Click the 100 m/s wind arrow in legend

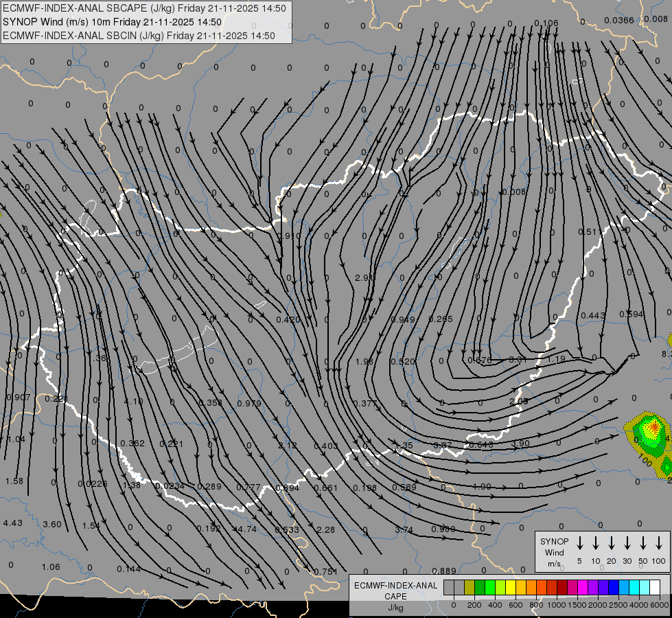click(659, 542)
